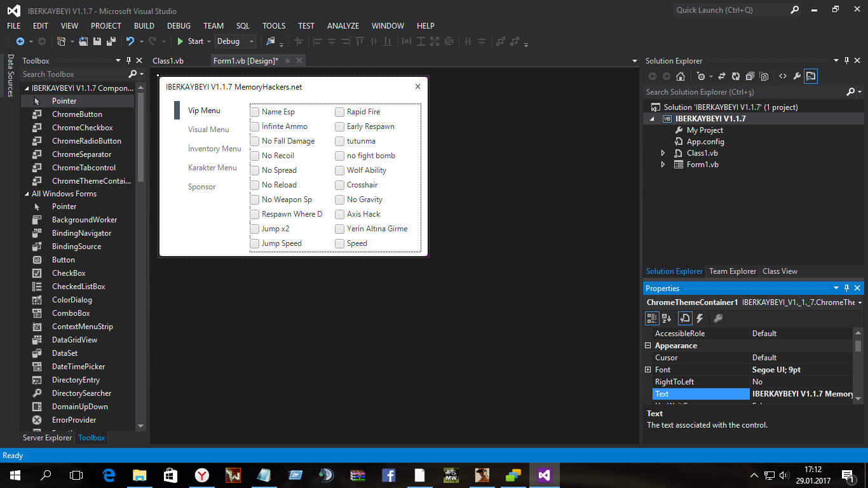Viewport: 868px width, 488px height.
Task: Collapse IBERKAYBEYI V1.1.7 Components group in Toolbox
Action: 26,88
